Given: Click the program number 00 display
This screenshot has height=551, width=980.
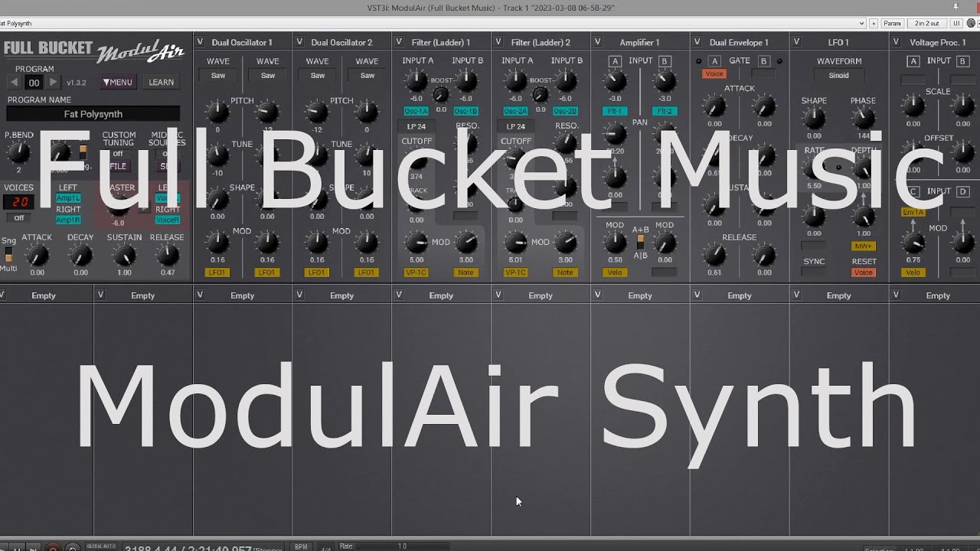Looking at the screenshot, I should (34, 83).
